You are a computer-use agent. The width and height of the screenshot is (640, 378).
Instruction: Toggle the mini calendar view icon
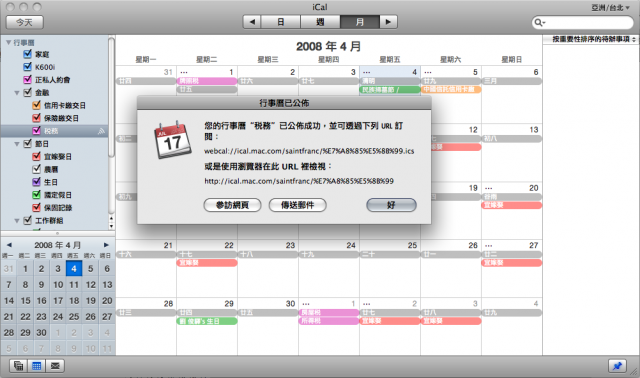point(37,365)
